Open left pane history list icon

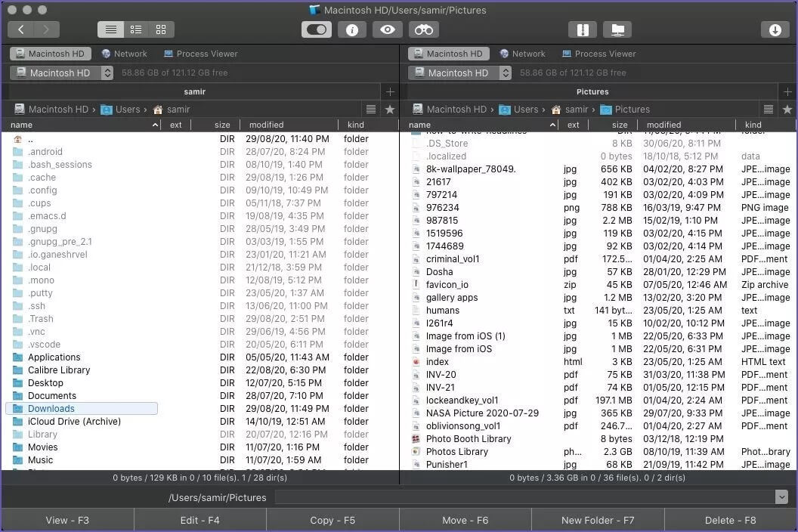pos(371,109)
